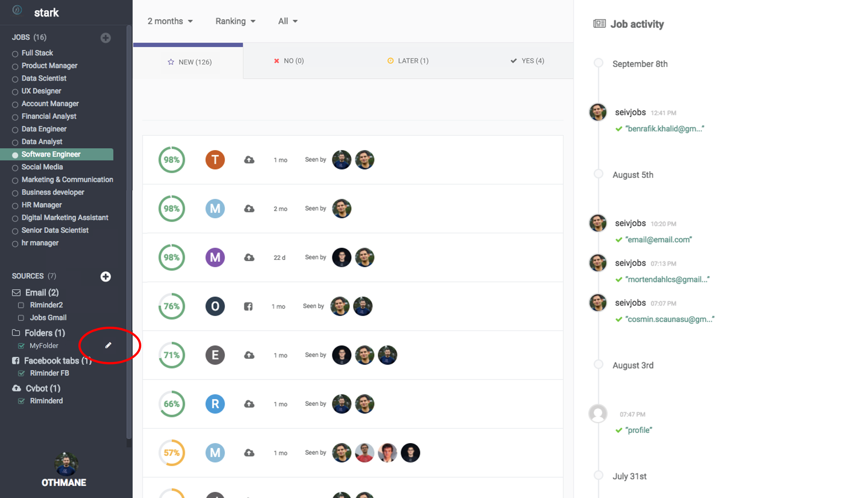The image size is (868, 498).
Task: Enable the Riminder2 email checkbox
Action: coord(21,305)
